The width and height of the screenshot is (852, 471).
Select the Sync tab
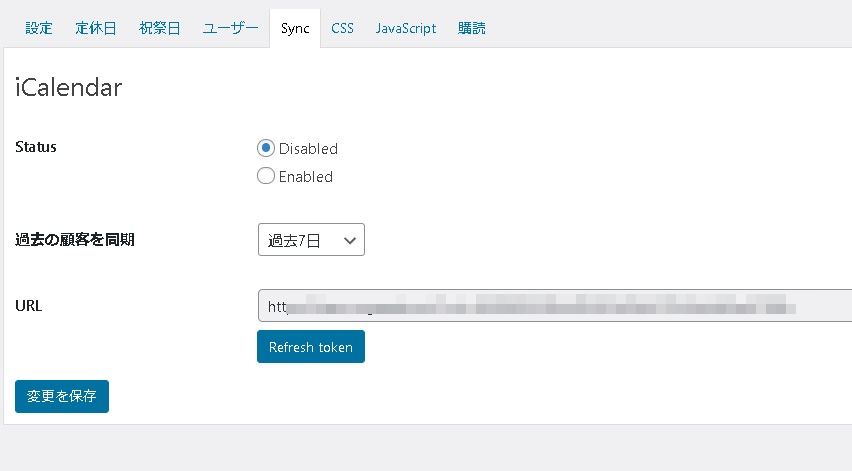point(295,28)
